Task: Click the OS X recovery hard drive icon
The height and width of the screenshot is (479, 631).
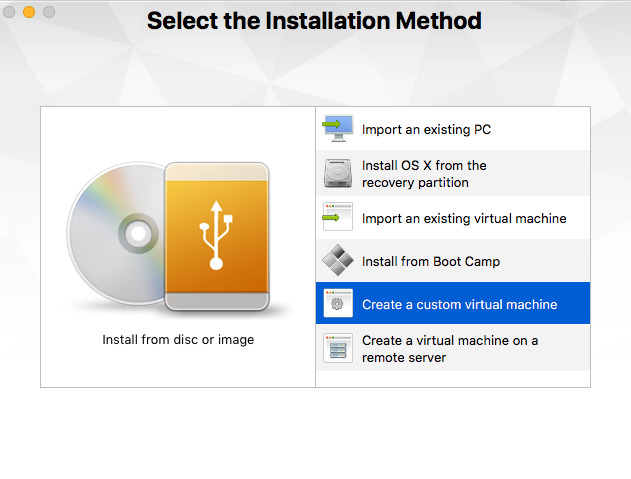Action: coord(337,173)
